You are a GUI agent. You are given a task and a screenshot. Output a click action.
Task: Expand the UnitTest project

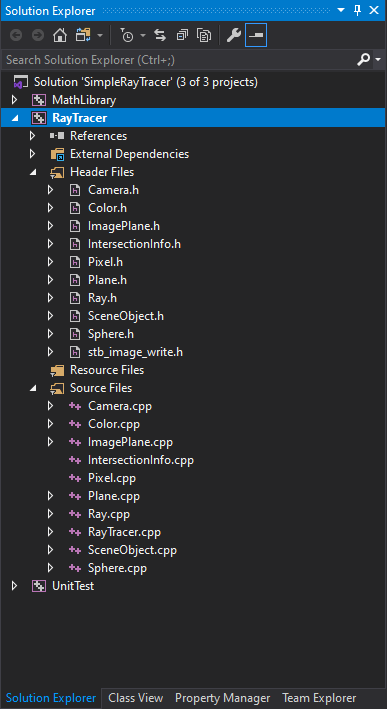point(14,586)
